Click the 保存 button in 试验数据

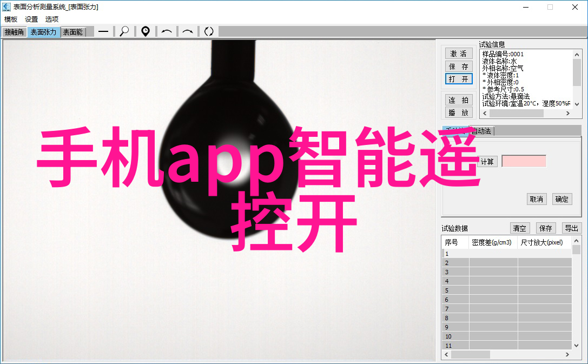pos(546,228)
